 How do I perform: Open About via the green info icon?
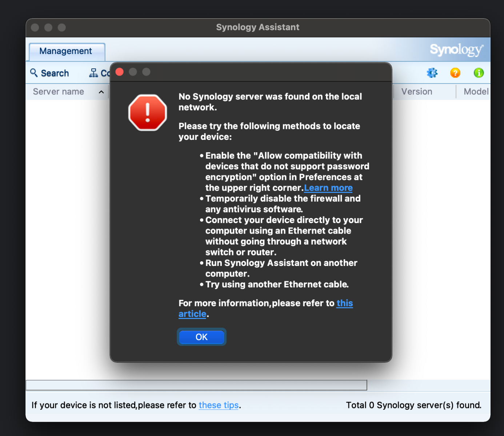coord(479,73)
